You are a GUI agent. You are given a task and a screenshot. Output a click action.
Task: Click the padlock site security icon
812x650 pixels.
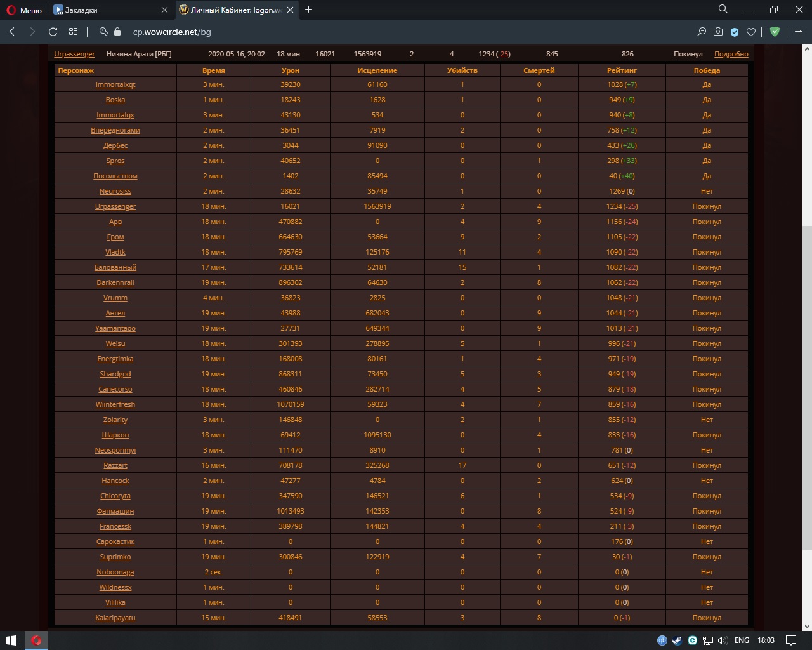tap(117, 32)
